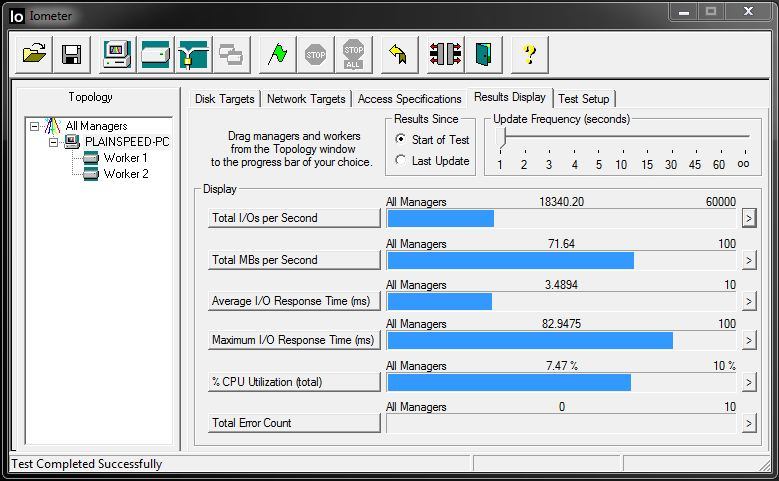Click 30 mark on frequency scale
Screen dimensions: 779x481
pos(671,164)
